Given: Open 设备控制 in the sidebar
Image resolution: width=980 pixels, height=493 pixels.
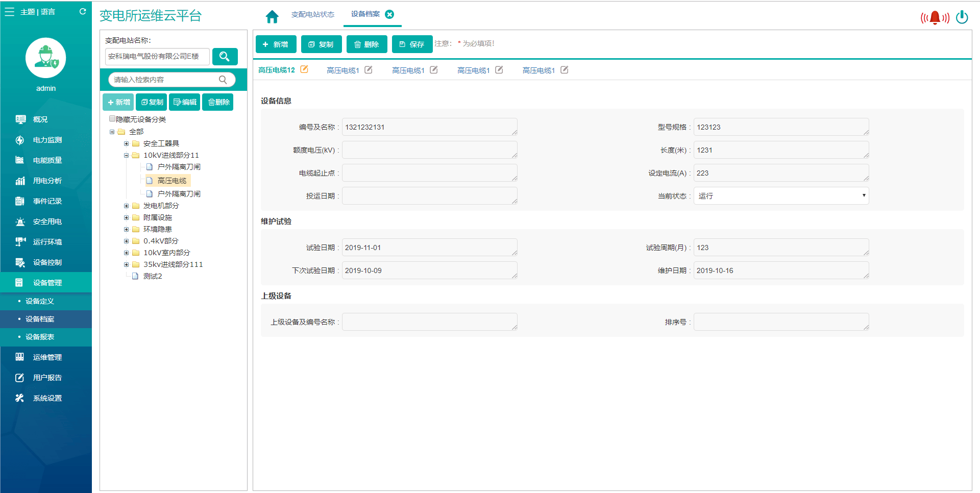Looking at the screenshot, I should point(46,262).
